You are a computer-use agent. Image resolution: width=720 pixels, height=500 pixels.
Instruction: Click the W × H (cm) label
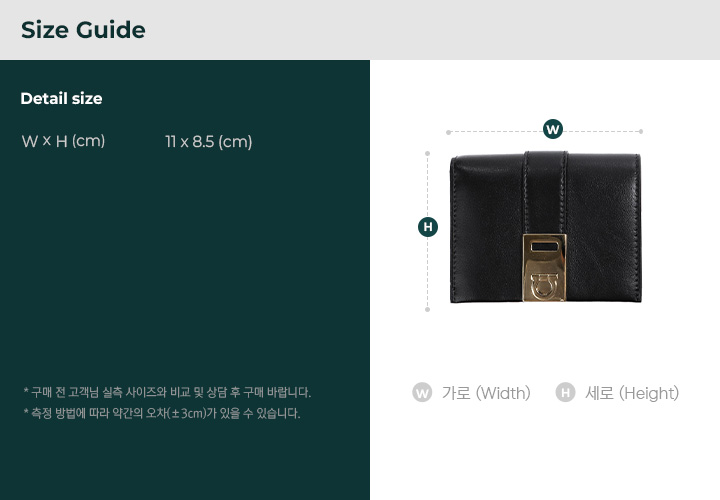click(63, 141)
